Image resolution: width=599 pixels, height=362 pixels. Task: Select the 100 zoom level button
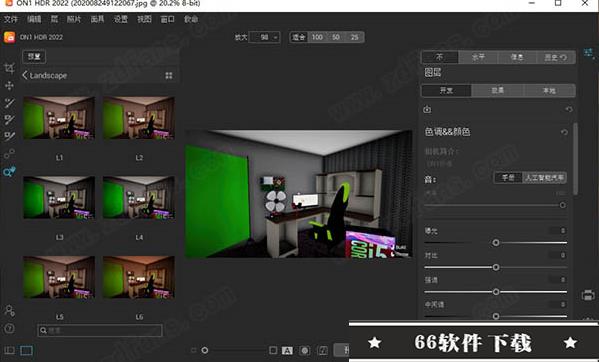tap(317, 37)
